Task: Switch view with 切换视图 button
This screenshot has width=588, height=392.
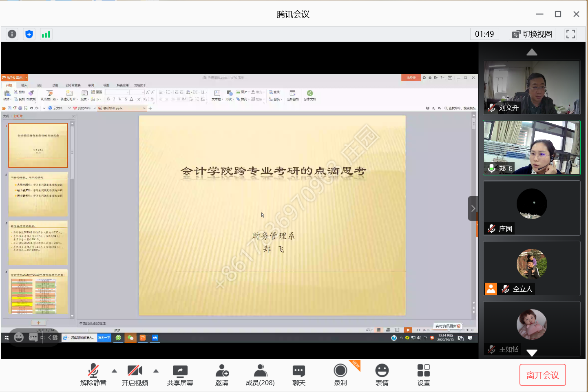Action: click(533, 34)
